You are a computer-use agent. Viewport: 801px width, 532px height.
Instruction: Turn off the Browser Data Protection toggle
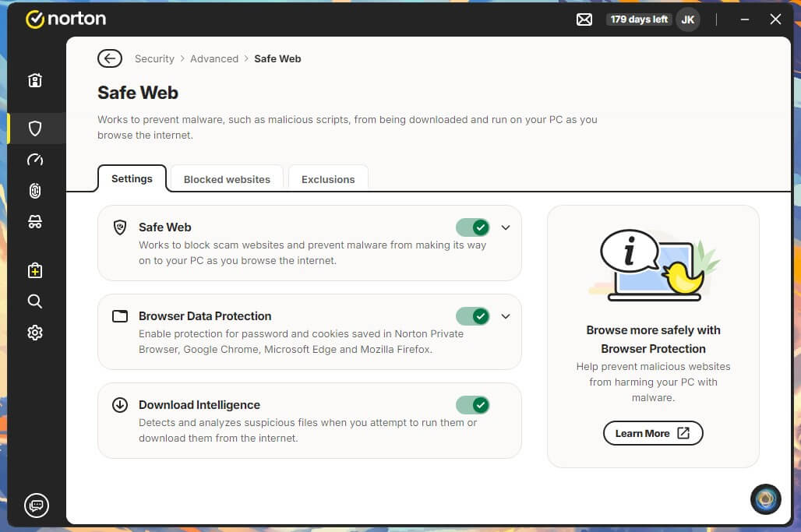472,316
